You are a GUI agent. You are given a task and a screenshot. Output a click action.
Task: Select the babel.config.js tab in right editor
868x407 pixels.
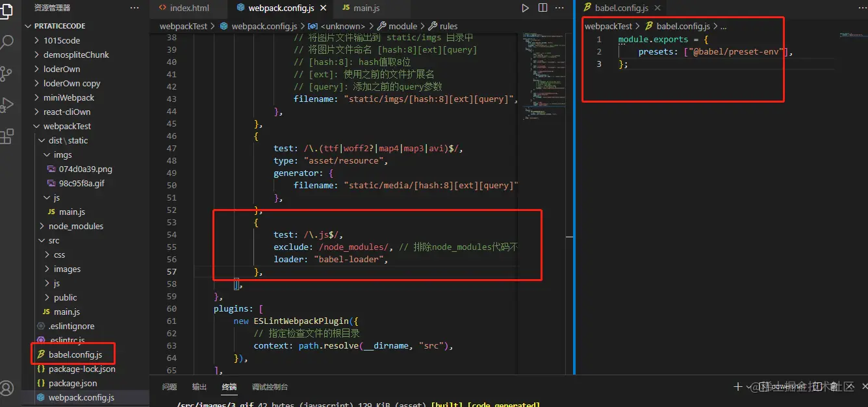(622, 8)
